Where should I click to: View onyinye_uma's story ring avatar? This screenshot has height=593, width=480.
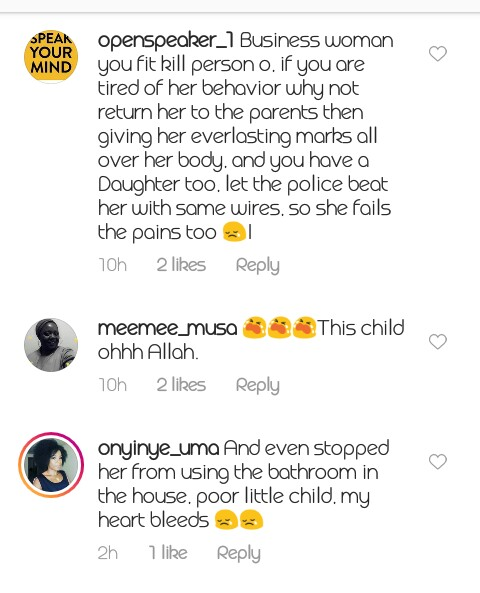pyautogui.click(x=51, y=465)
